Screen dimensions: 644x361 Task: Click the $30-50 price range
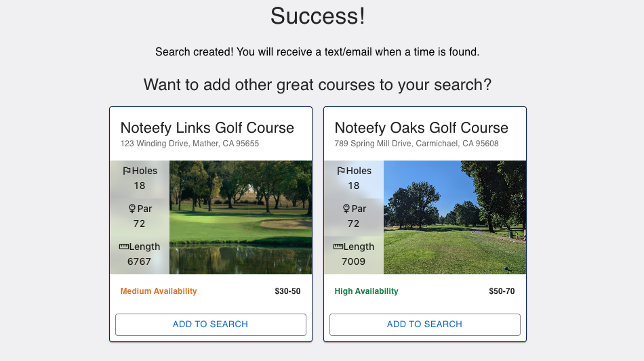pyautogui.click(x=287, y=291)
